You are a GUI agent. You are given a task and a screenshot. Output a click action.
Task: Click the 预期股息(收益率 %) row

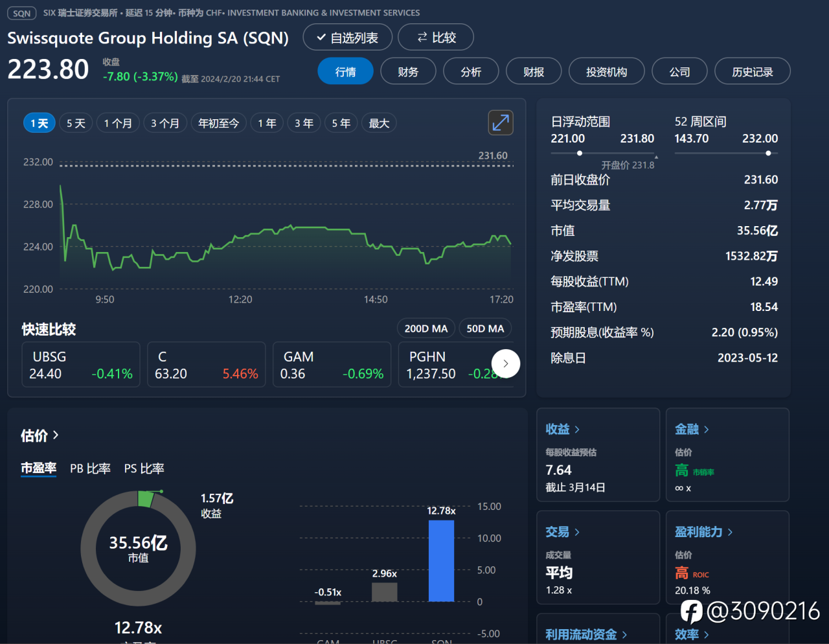664,332
